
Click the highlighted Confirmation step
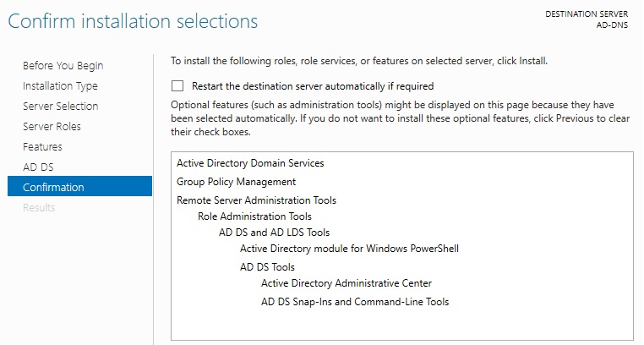(x=53, y=187)
